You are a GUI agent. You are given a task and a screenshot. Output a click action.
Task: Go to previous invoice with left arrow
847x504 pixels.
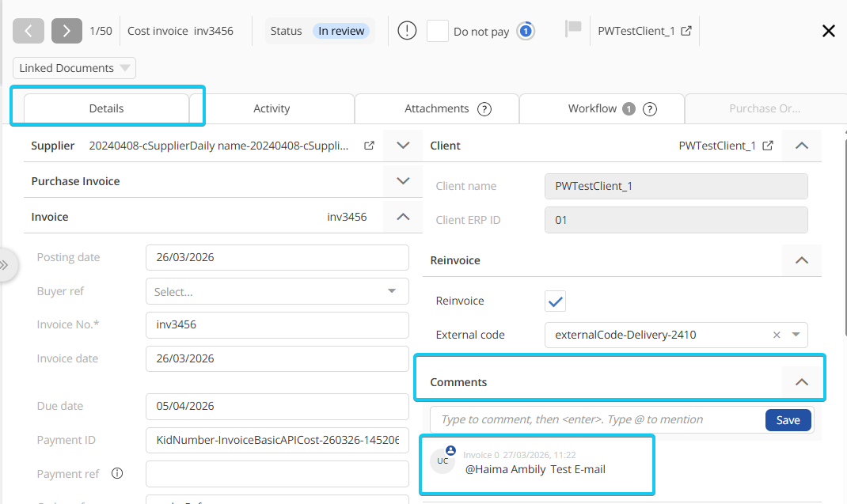[x=28, y=31]
